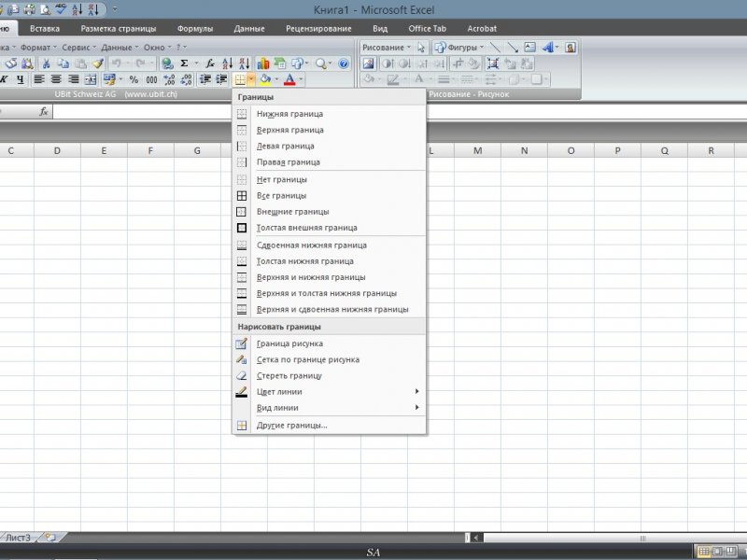Open the Font Color dropdown arrow
Image resolution: width=747 pixels, height=560 pixels.
pyautogui.click(x=301, y=79)
